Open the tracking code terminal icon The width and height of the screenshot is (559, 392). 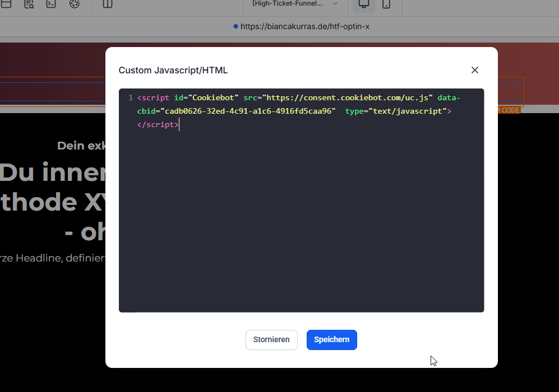51,4
